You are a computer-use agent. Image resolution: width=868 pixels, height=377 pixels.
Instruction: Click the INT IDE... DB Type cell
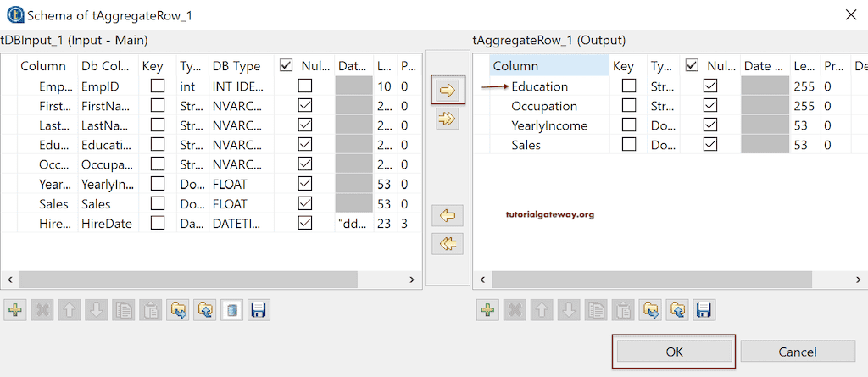click(x=242, y=86)
